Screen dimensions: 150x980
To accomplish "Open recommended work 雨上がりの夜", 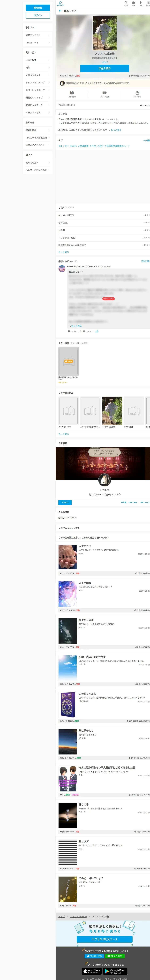I will click(86, 620).
